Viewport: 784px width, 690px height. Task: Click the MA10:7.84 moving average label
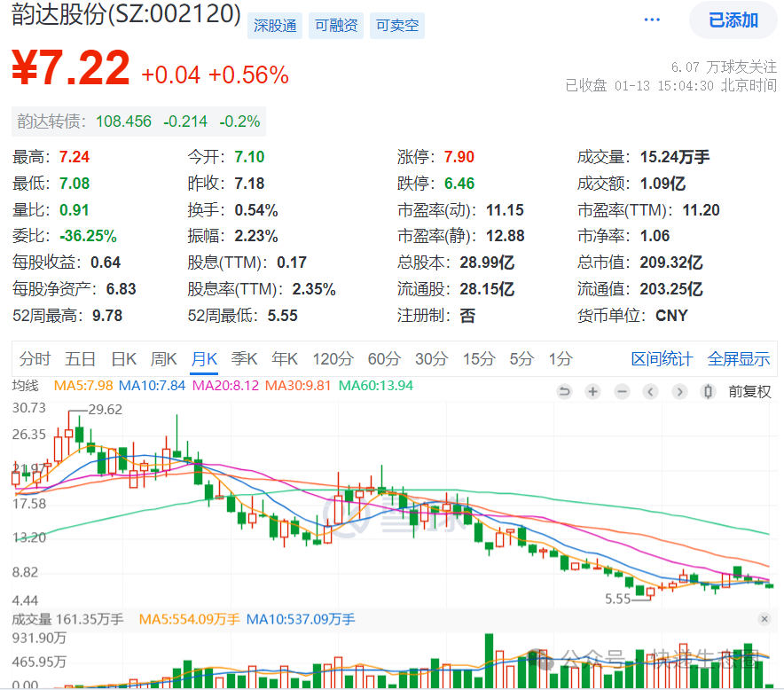(x=152, y=386)
